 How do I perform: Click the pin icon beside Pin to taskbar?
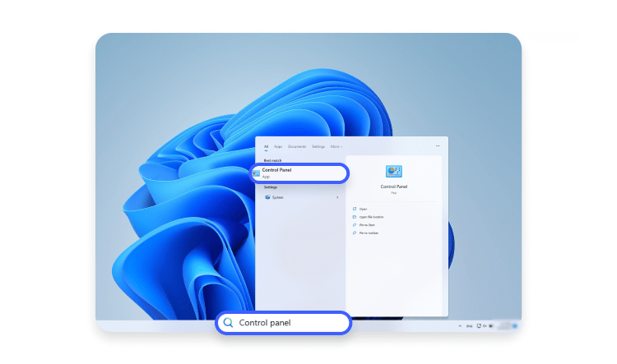coord(355,233)
